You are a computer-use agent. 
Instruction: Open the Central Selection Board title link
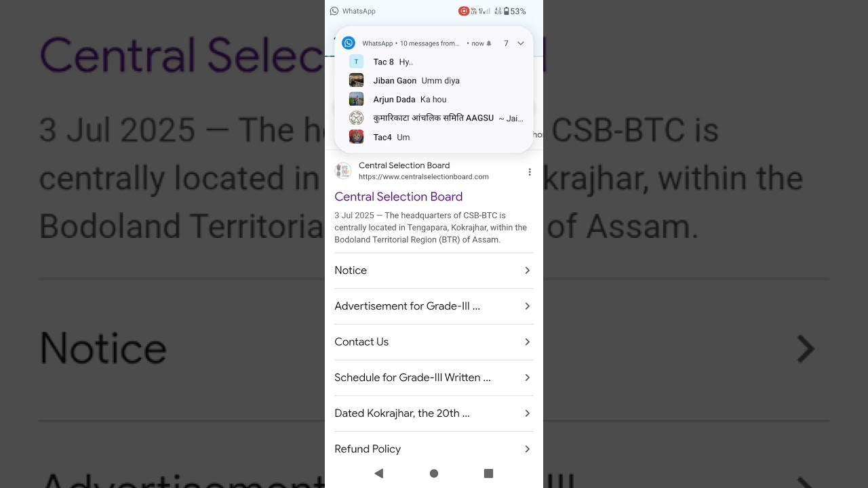399,197
